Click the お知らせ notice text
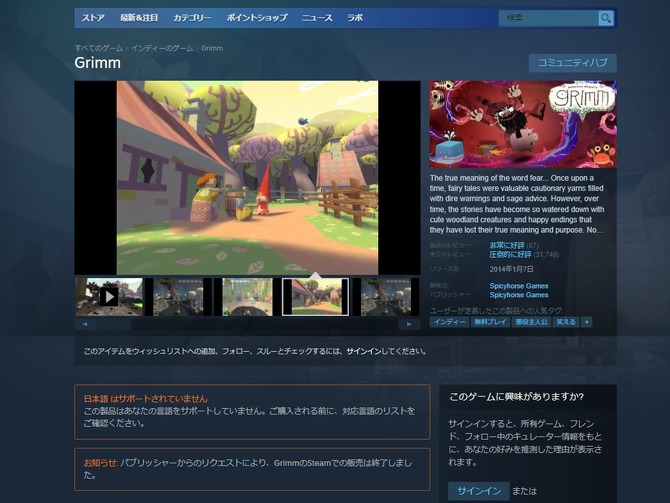 click(x=248, y=469)
